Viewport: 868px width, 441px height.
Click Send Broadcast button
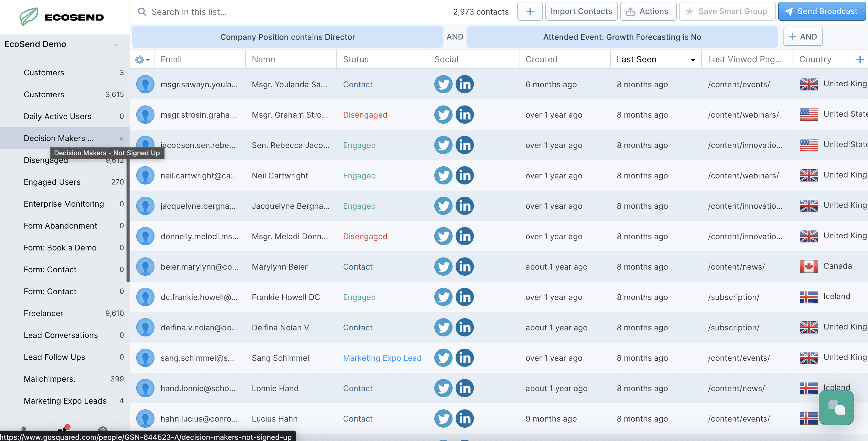pos(821,12)
